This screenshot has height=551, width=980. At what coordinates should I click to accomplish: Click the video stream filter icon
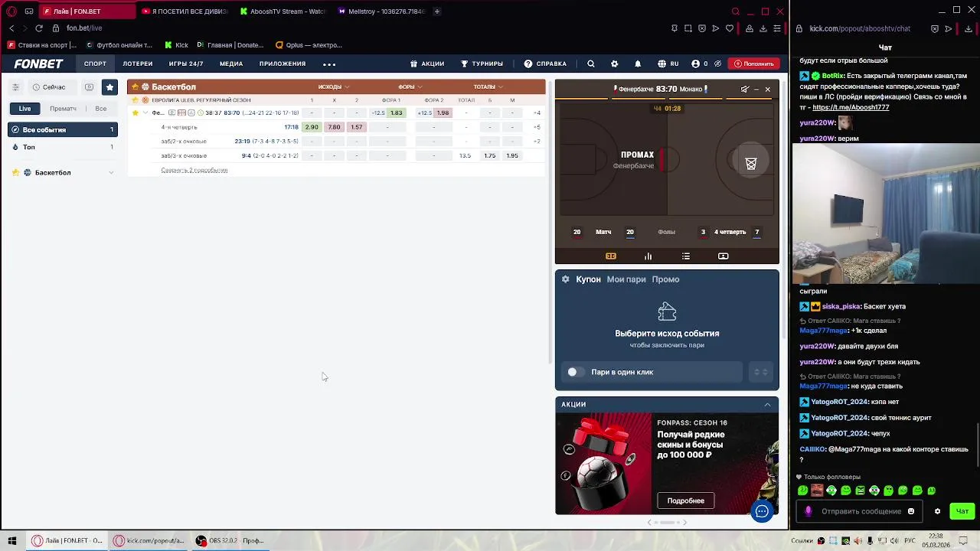point(89,87)
